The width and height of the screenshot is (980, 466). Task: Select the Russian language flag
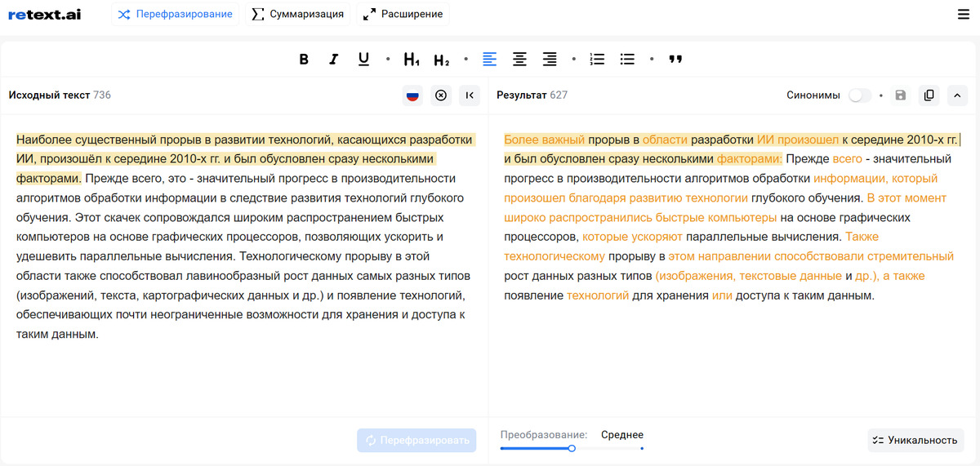click(x=412, y=95)
